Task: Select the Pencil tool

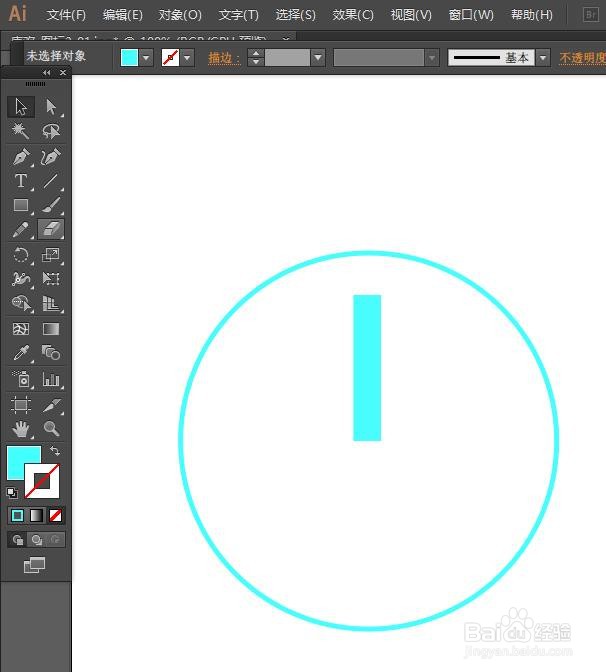Action: [x=21, y=229]
